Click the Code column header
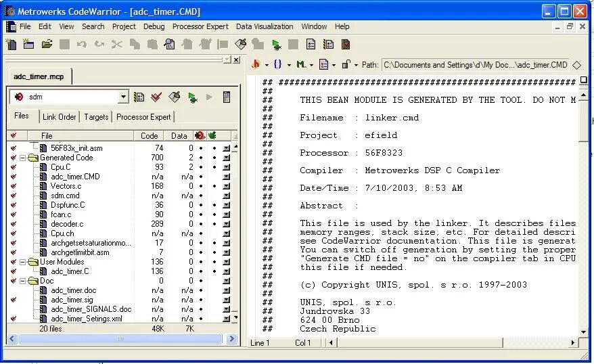594x364 pixels. tap(149, 135)
